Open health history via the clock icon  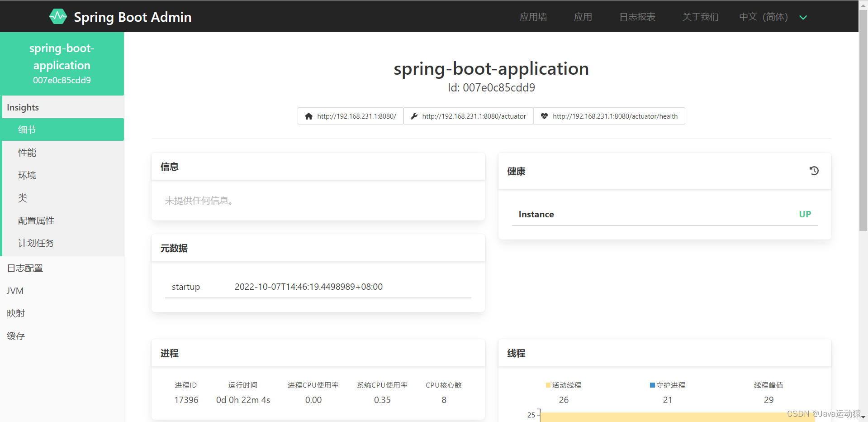click(x=814, y=171)
